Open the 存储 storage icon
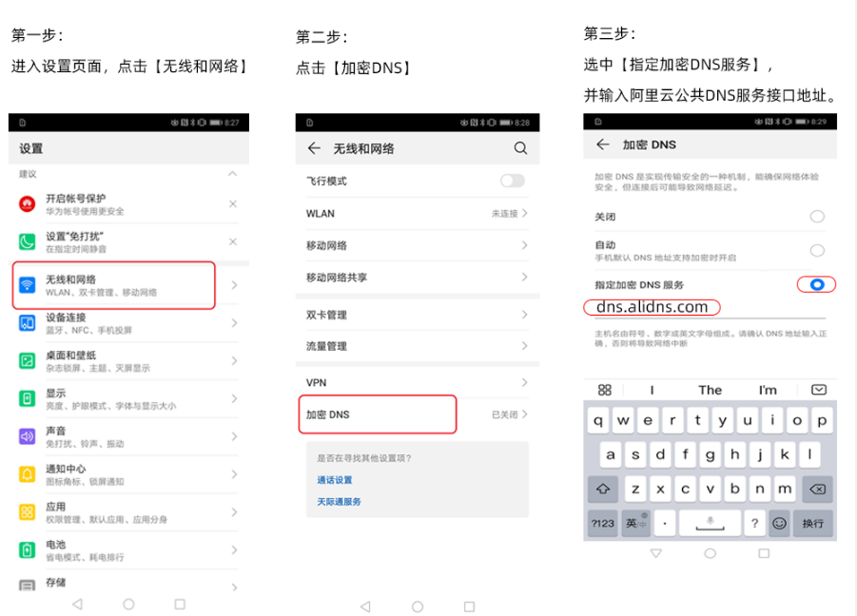Screen dimensions: 857x616 [27, 584]
